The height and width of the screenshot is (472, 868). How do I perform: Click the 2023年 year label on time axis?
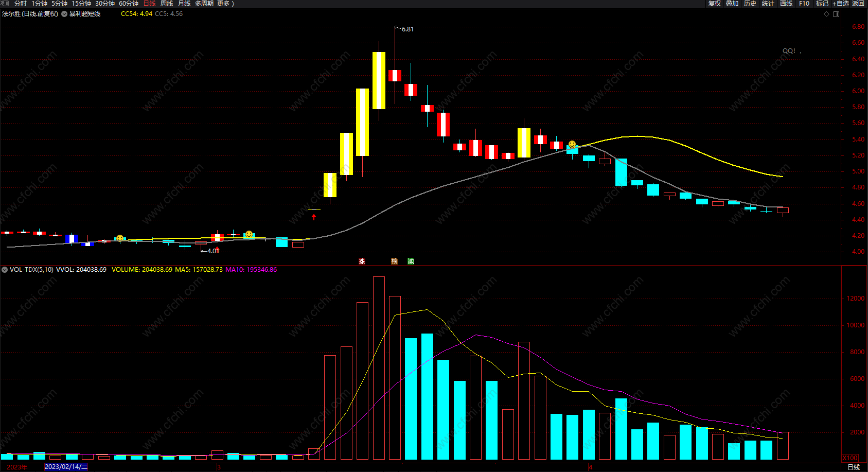click(x=17, y=467)
